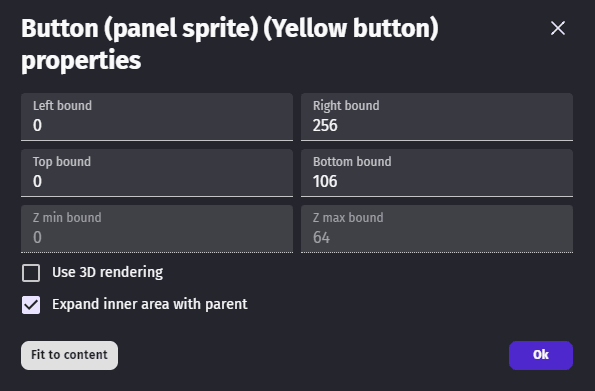Click the "Z max bound" label

point(348,218)
